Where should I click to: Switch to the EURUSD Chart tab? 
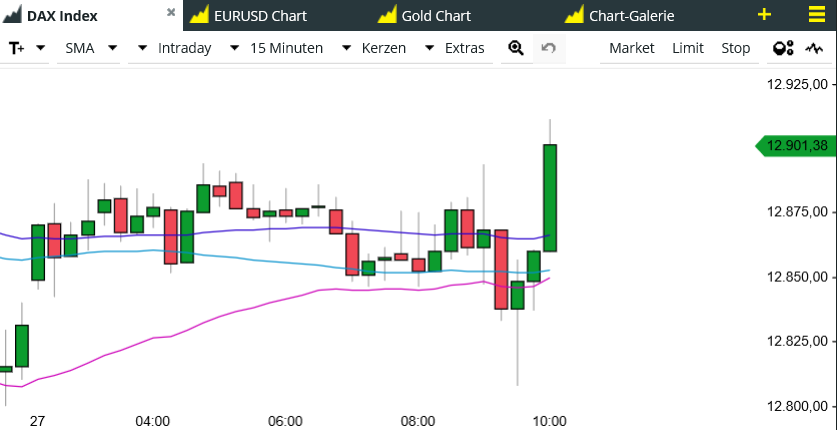pyautogui.click(x=260, y=16)
